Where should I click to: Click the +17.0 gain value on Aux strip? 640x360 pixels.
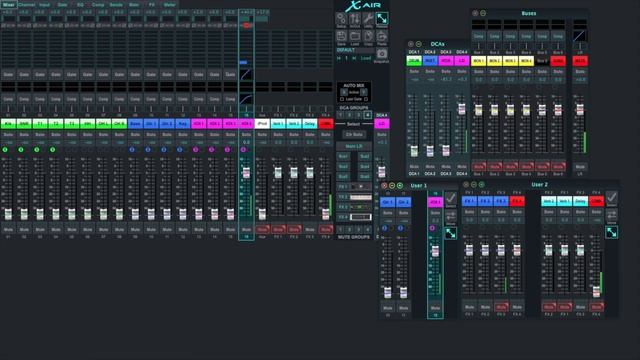[262, 13]
